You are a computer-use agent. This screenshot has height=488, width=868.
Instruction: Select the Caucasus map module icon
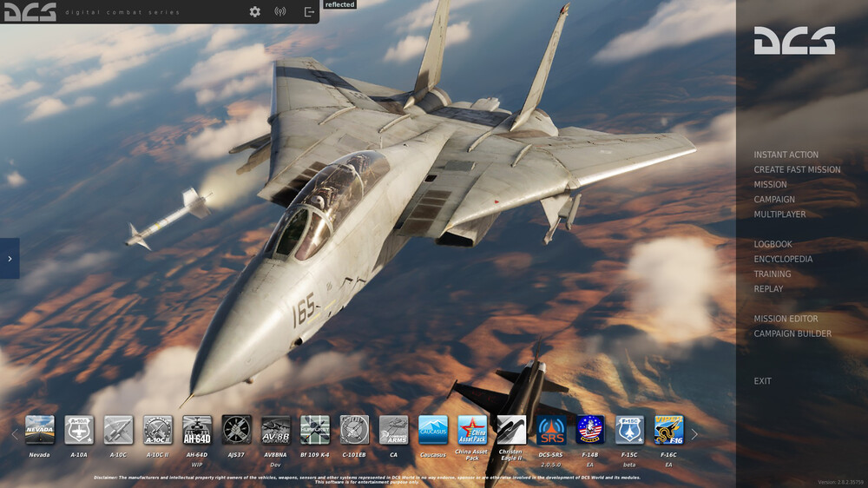point(433,430)
